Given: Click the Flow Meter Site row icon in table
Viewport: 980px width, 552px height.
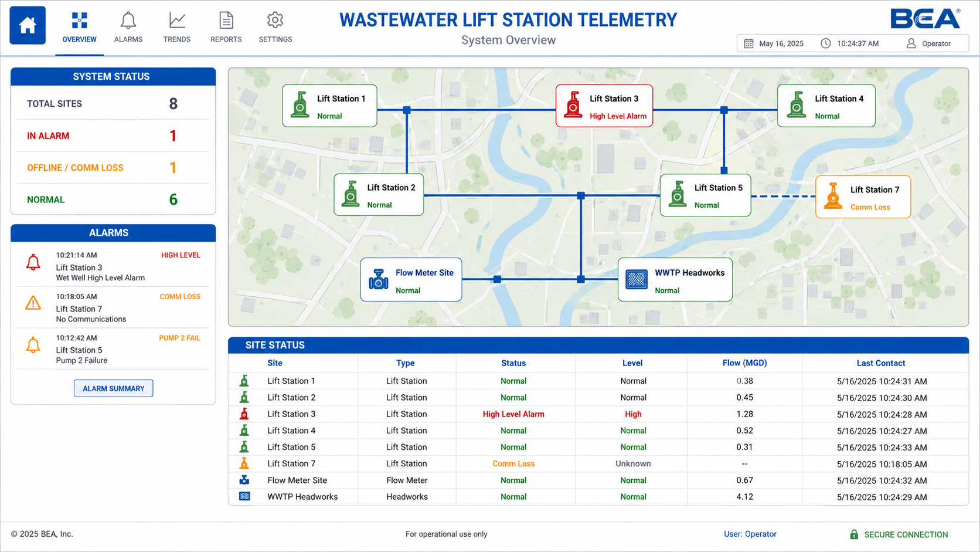Looking at the screenshot, I should [244, 480].
